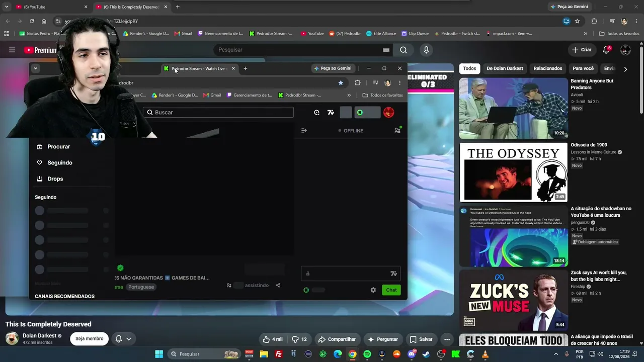Select the De Dolan Darkest chip

[x=505, y=68]
